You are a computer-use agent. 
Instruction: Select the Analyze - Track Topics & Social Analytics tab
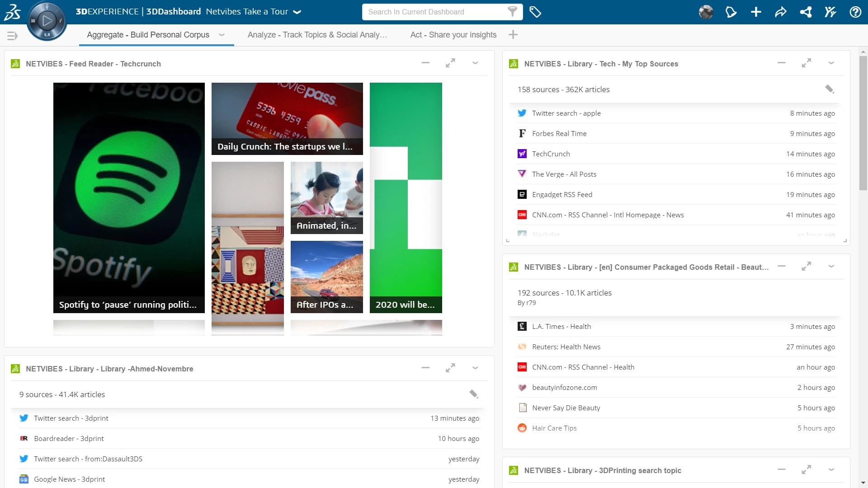pos(317,34)
